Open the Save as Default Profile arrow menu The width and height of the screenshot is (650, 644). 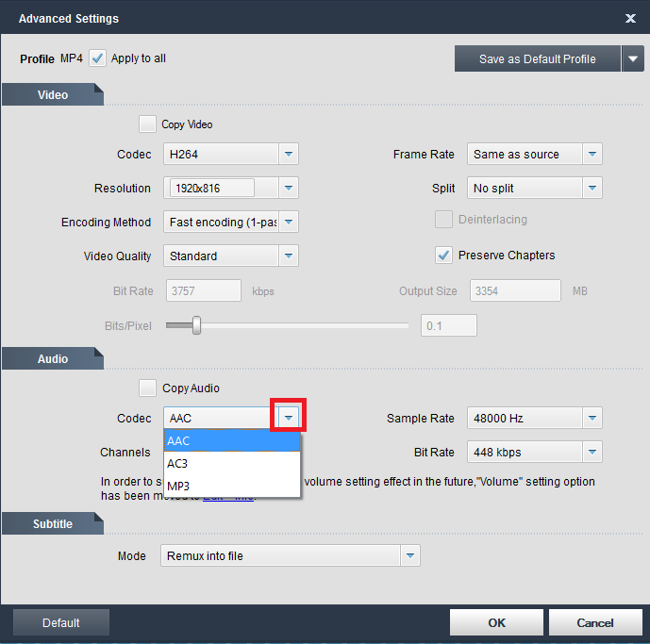click(x=633, y=58)
